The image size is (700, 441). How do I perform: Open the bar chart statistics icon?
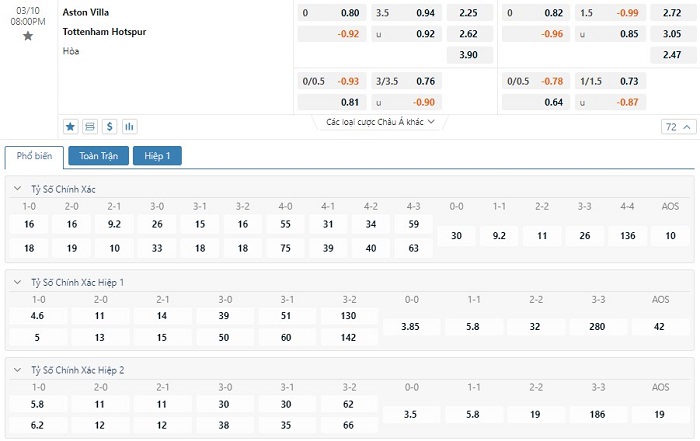coord(129,127)
